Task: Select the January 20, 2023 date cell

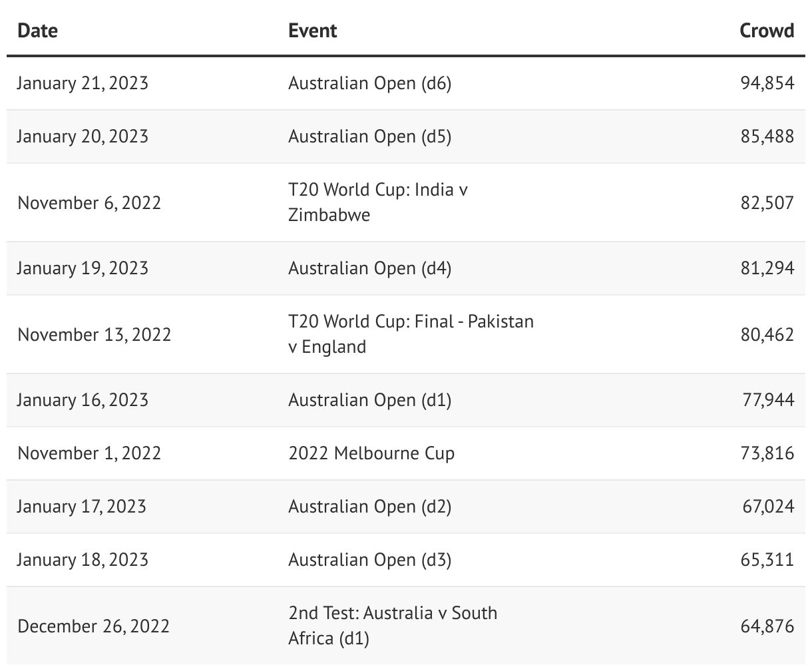Action: click(x=83, y=136)
